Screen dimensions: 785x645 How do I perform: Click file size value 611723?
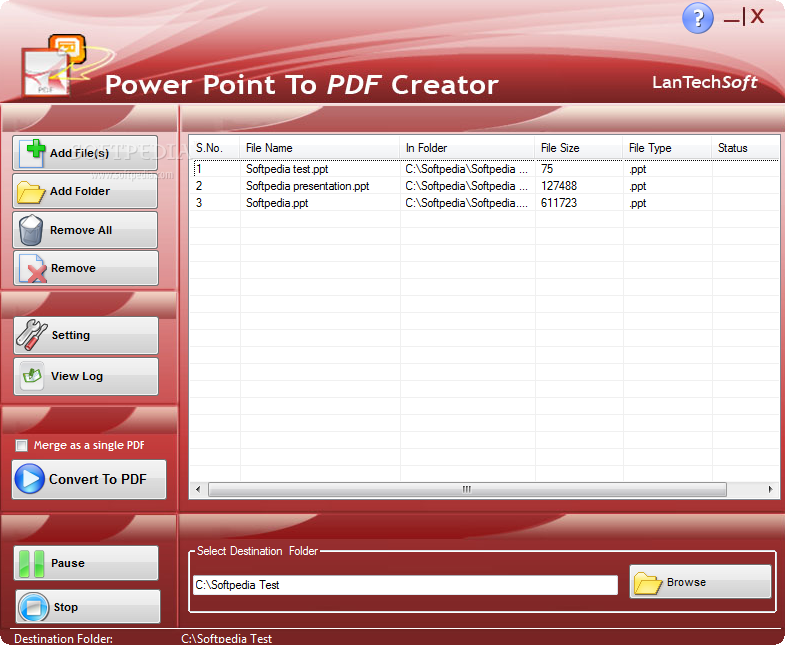pos(559,203)
